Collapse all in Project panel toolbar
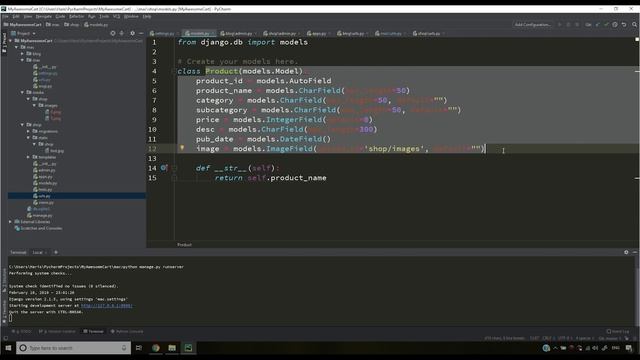Image resolution: width=640 pixels, height=360 pixels. [122, 33]
